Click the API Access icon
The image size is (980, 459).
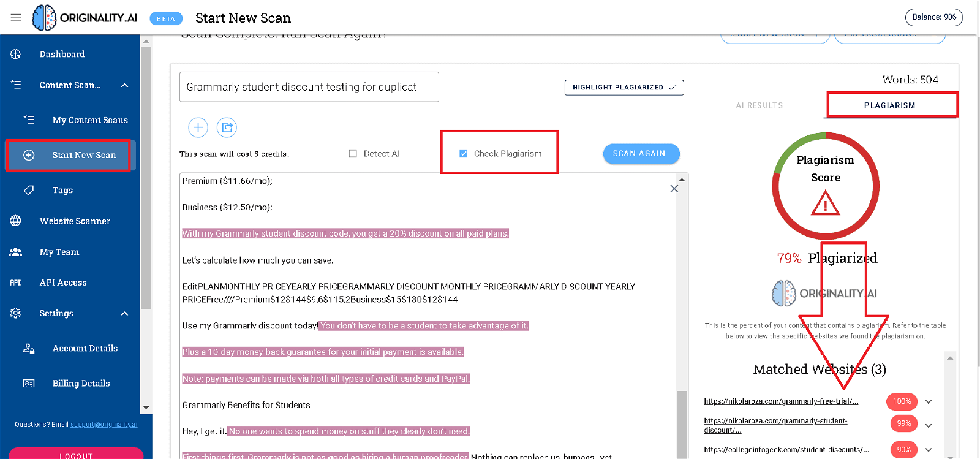(x=16, y=283)
